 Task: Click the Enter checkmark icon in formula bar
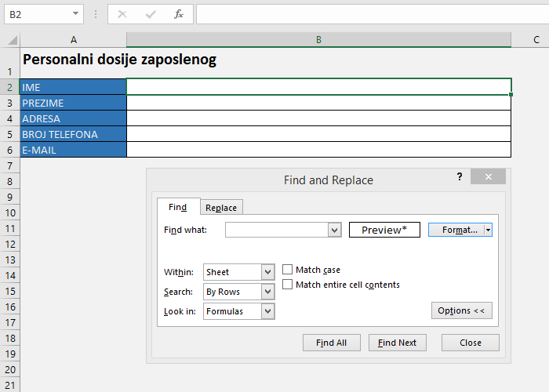151,14
